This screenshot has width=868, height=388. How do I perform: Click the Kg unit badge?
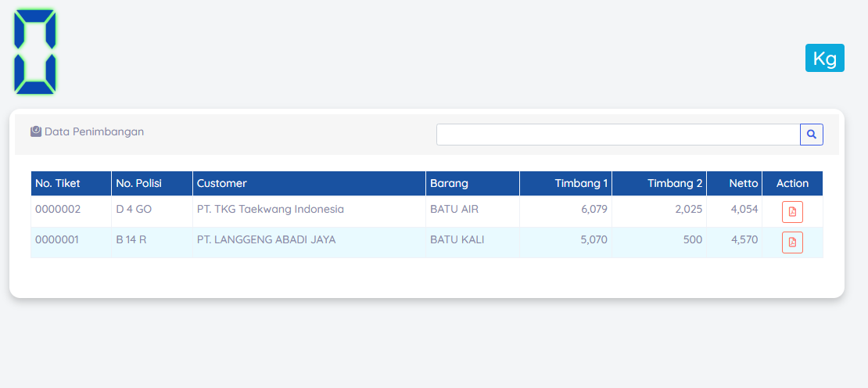click(x=825, y=58)
